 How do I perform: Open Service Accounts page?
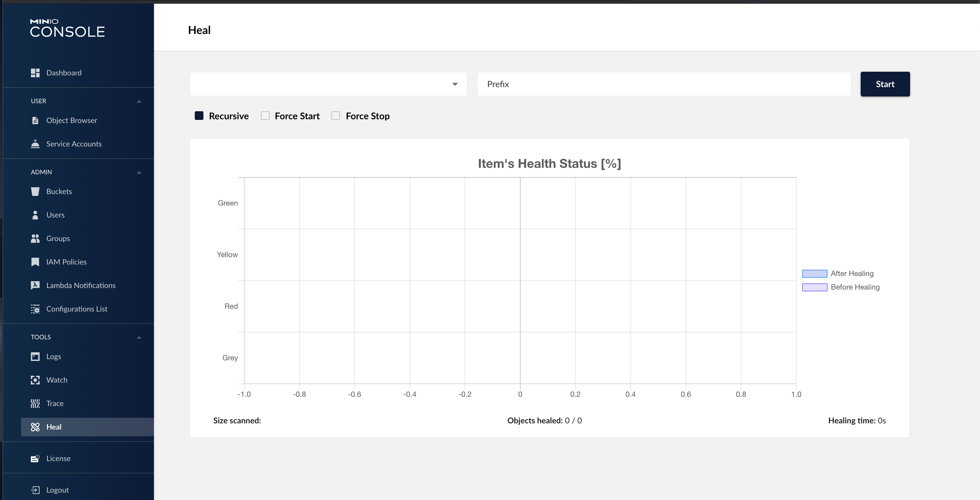(x=74, y=144)
